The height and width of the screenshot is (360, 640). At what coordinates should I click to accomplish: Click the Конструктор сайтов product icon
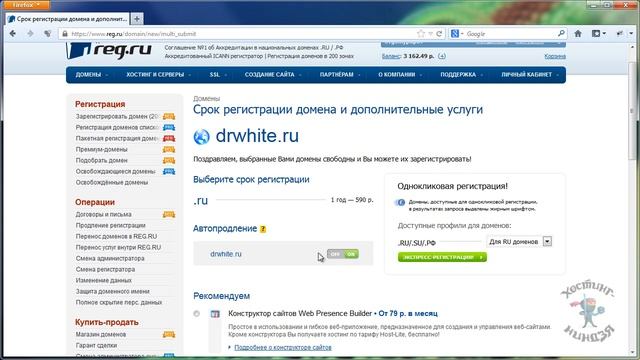(x=215, y=314)
